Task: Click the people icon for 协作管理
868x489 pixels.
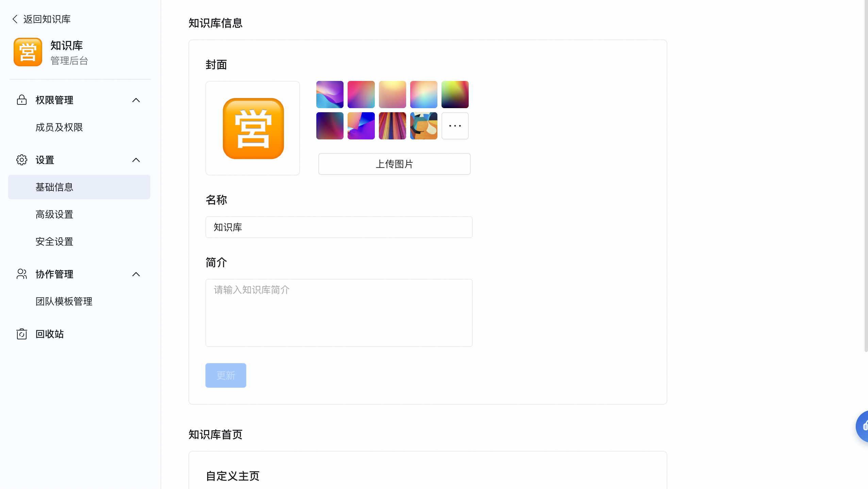Action: pyautogui.click(x=22, y=274)
